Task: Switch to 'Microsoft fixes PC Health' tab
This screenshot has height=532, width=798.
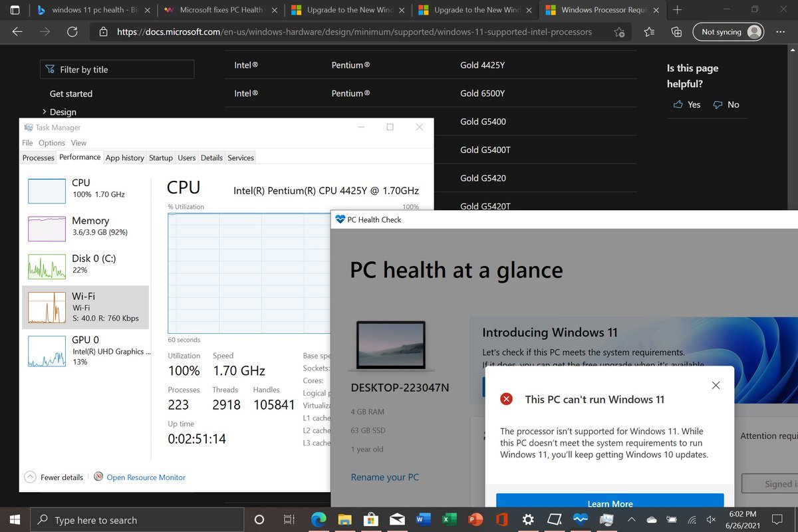Action: [220, 10]
